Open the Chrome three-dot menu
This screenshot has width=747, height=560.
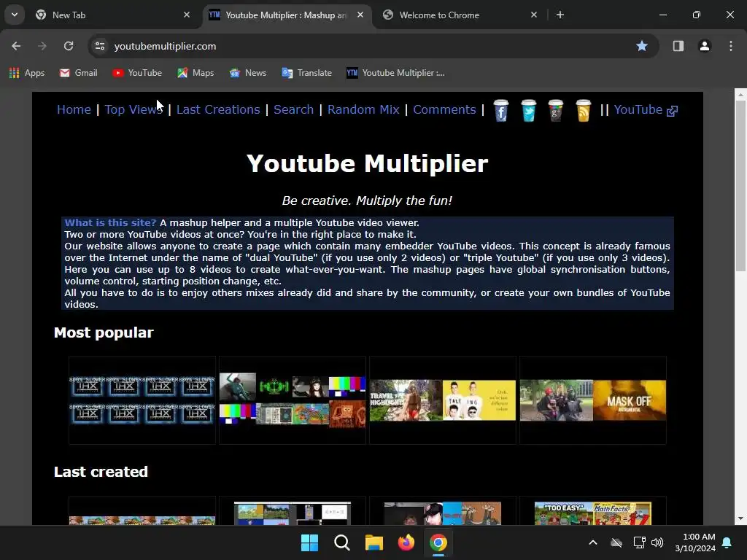pos(731,46)
